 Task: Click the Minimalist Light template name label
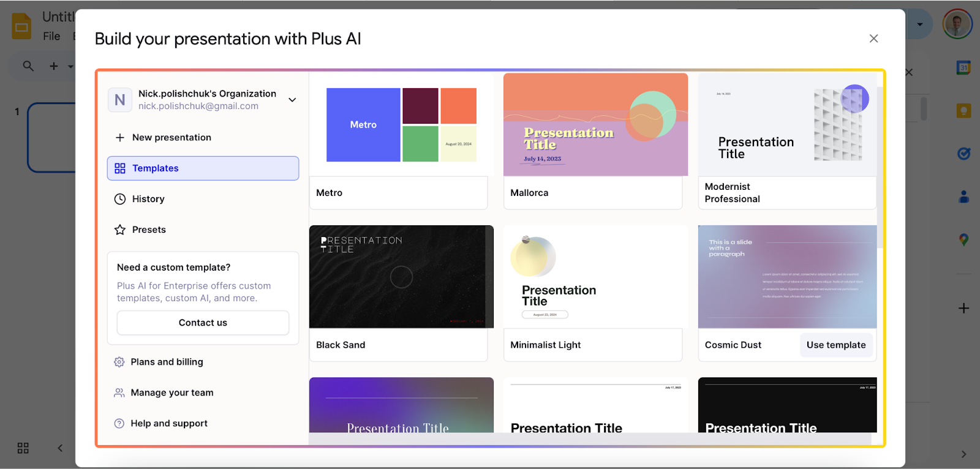[545, 345]
